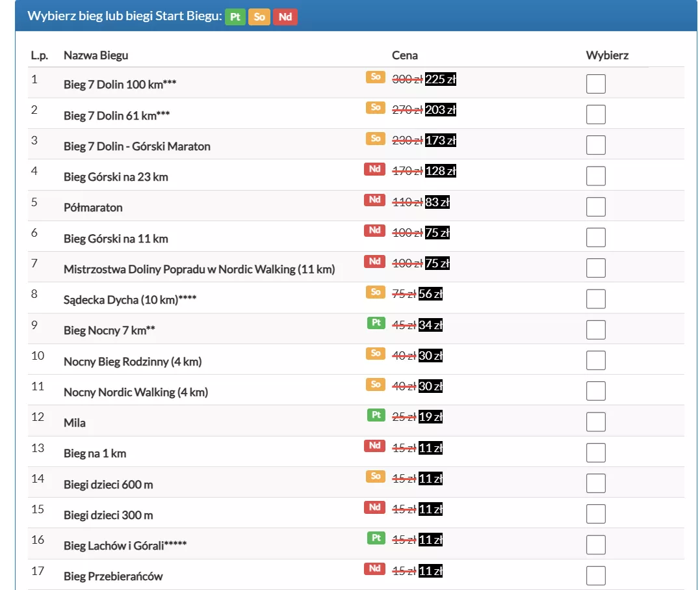Check the box for Sądecka Dycha (10 km)
700x590 pixels.
[595, 299]
